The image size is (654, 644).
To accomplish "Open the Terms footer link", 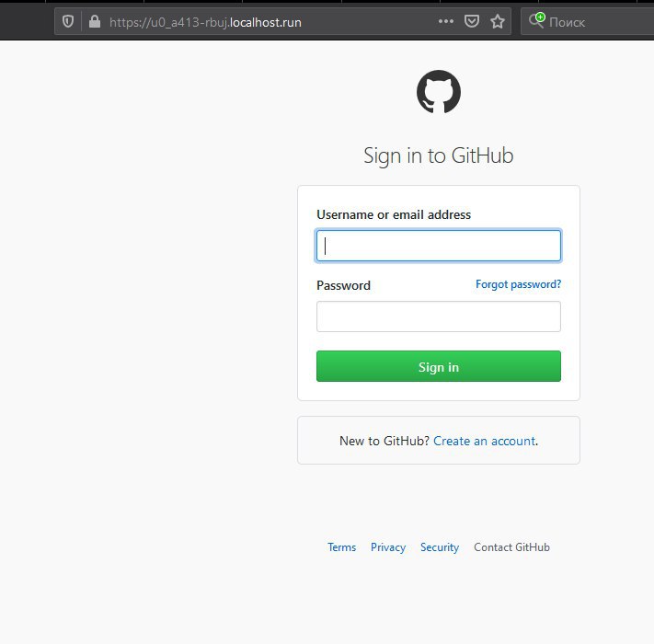I will [341, 547].
